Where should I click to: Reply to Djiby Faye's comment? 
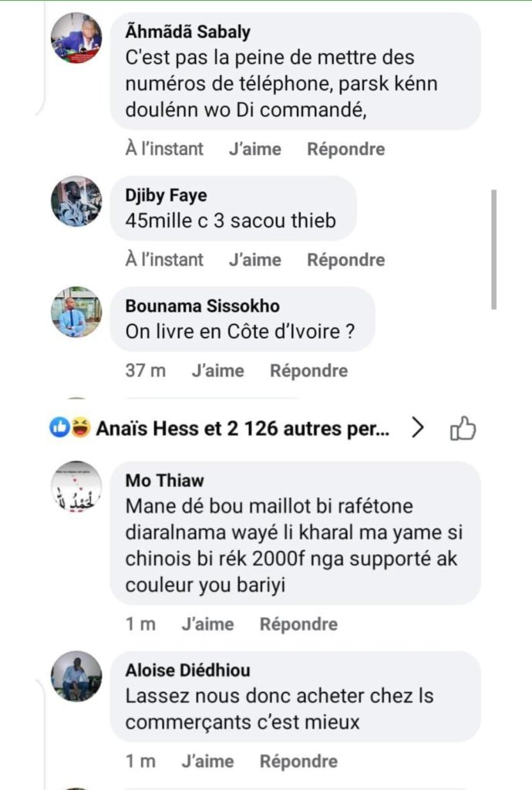tap(345, 260)
